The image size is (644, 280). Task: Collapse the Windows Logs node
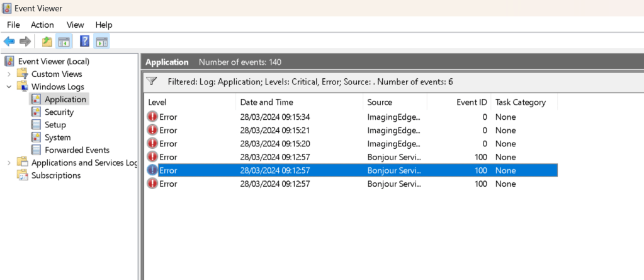(9, 87)
